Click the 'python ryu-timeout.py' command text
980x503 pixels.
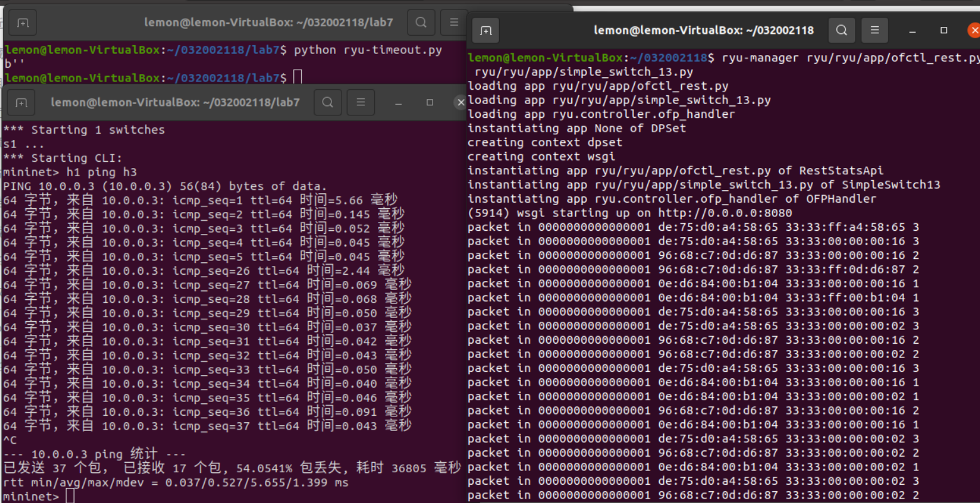368,50
